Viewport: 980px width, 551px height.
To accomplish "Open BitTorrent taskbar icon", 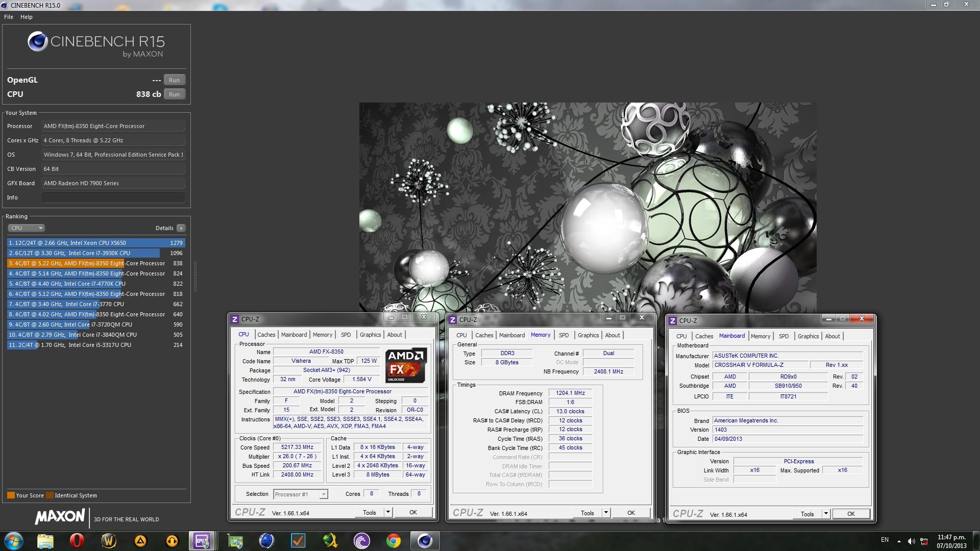I will tap(361, 541).
